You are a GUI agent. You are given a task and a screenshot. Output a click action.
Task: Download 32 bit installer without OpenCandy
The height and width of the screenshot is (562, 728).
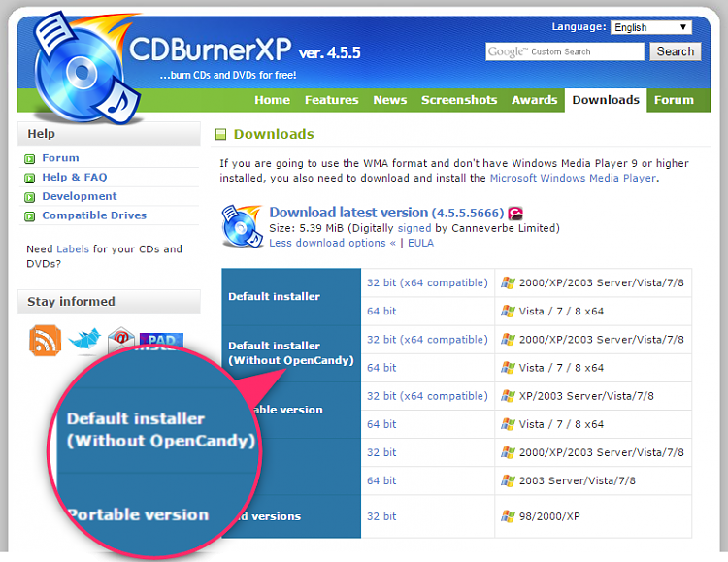pos(427,340)
